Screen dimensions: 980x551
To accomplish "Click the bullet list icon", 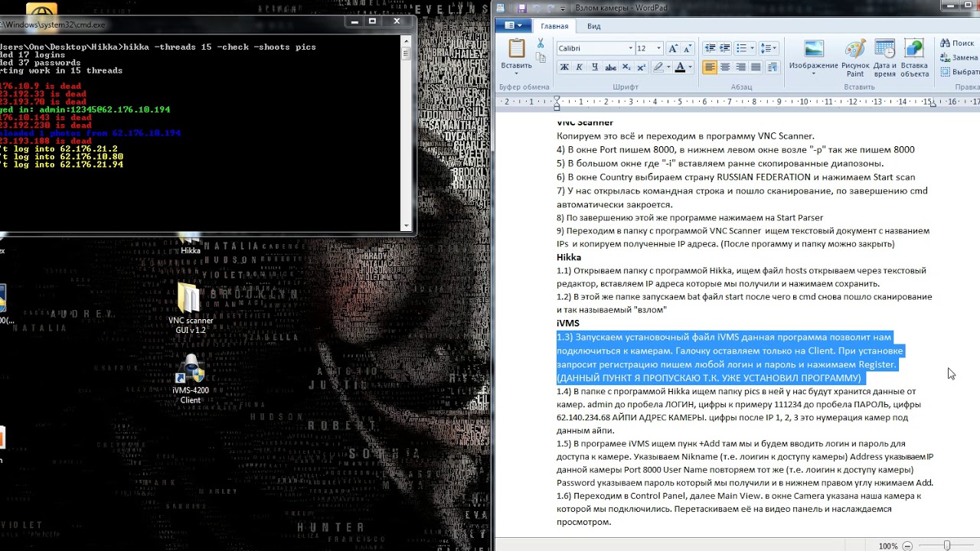I will click(x=740, y=48).
